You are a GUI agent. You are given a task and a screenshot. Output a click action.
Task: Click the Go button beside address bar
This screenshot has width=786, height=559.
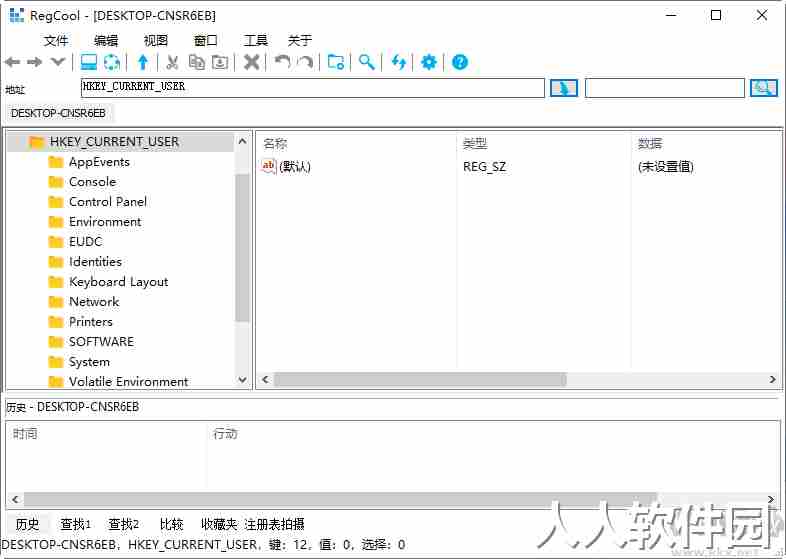564,88
